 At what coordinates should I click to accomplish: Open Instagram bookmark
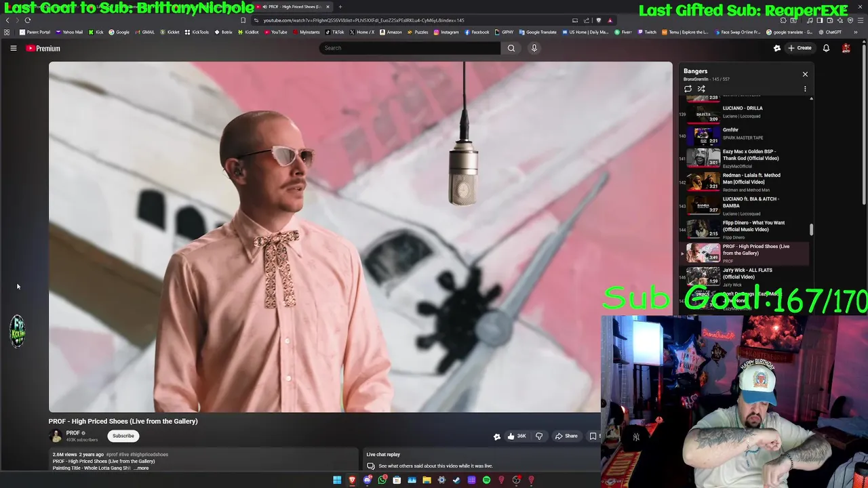coord(446,32)
